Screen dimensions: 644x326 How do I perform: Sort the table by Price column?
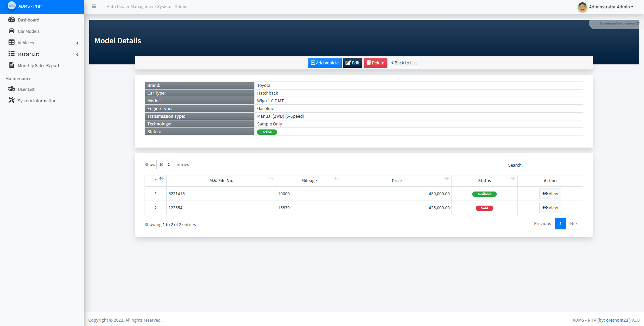[396, 180]
